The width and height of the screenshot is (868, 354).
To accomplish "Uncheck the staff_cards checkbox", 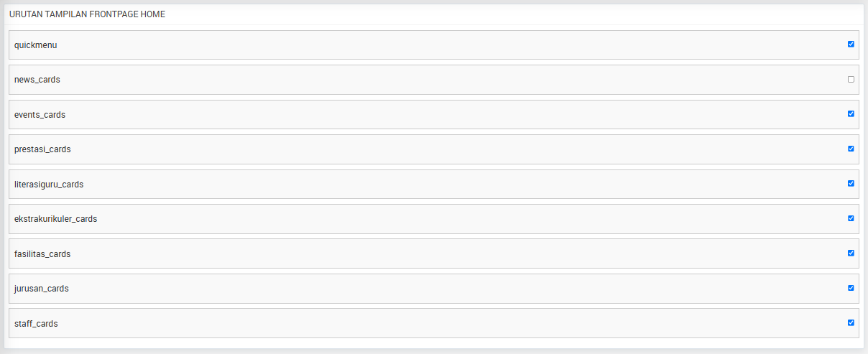I will pyautogui.click(x=851, y=322).
